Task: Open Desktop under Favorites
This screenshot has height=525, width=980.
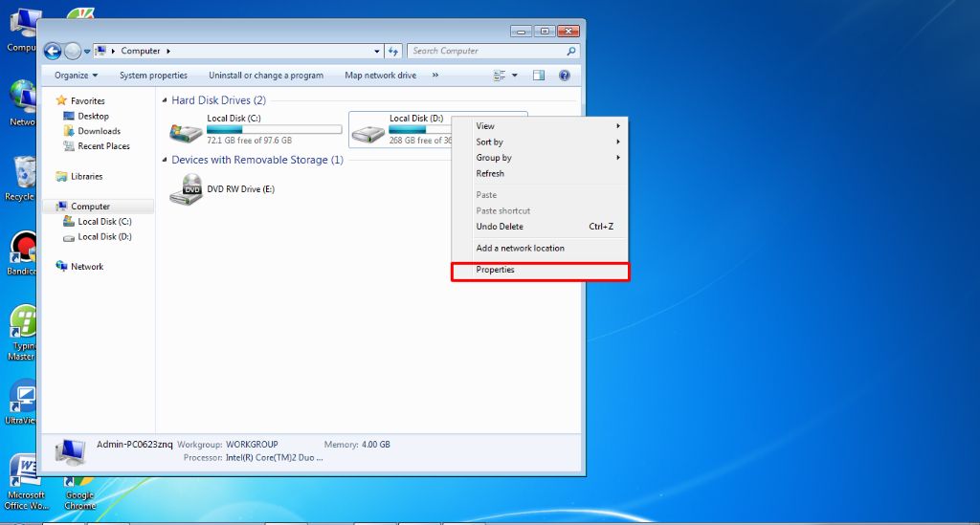Action: [x=93, y=116]
